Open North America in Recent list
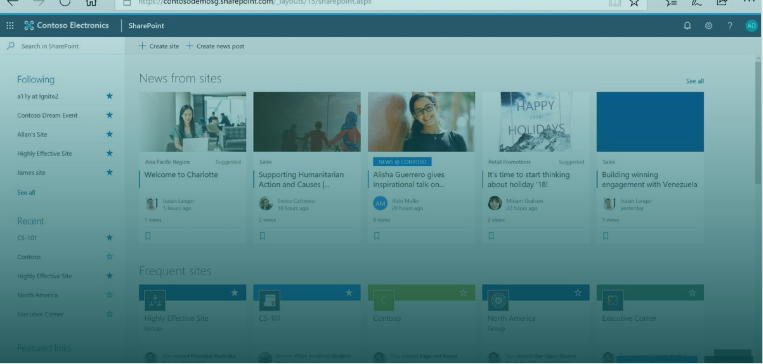This screenshot has width=763, height=364. coord(37,295)
